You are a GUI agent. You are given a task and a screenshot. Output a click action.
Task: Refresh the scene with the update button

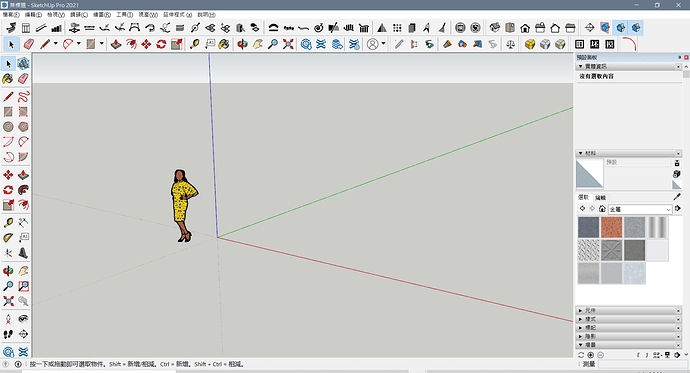tap(581, 355)
